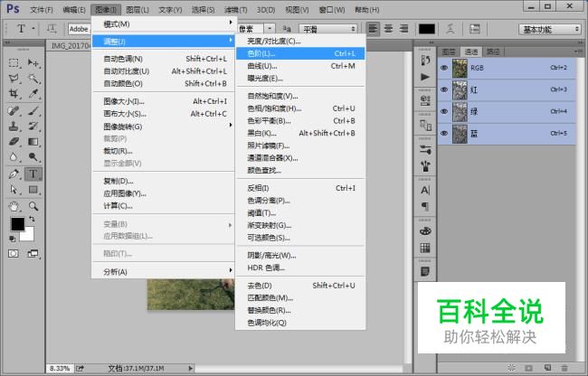Select the Dodge tool
This screenshot has height=376, width=588.
coord(33,157)
